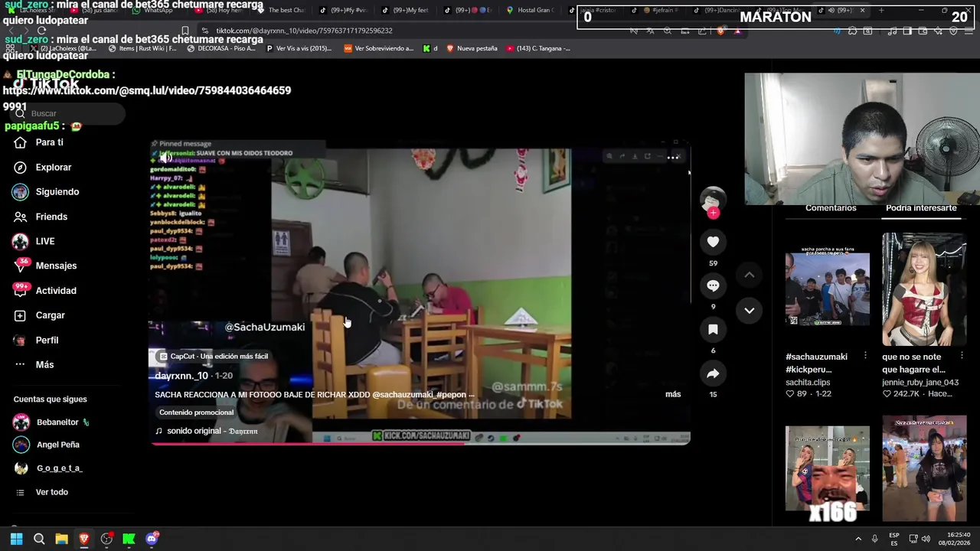This screenshot has width=980, height=551.
Task: Open the #sachauzumaki #kickperu suggested video thumbnail
Action: 828,289
